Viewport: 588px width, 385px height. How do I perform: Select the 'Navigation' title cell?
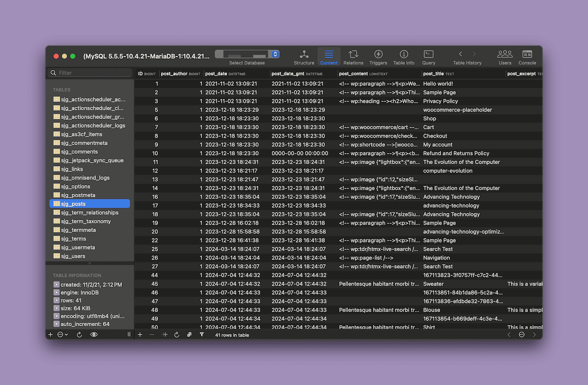point(464,258)
